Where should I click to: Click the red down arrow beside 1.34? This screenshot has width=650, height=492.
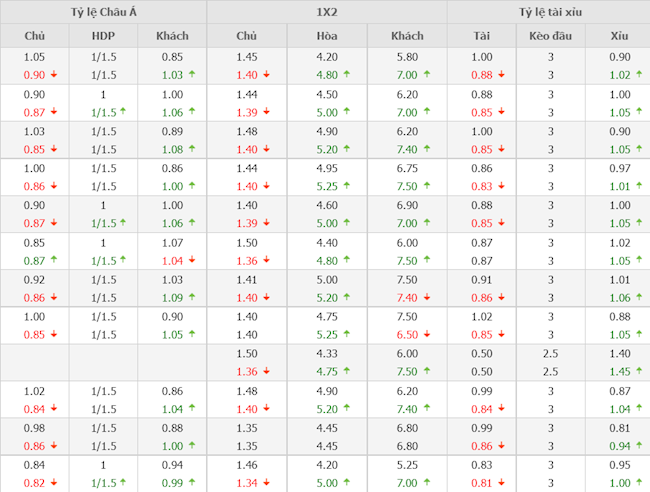267,483
